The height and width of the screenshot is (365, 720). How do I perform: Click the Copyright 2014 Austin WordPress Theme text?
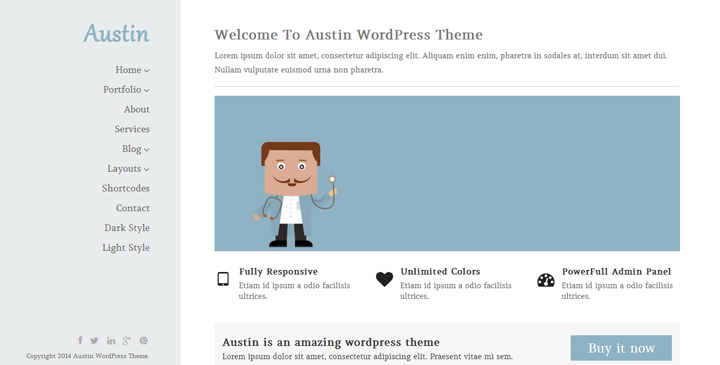[88, 356]
